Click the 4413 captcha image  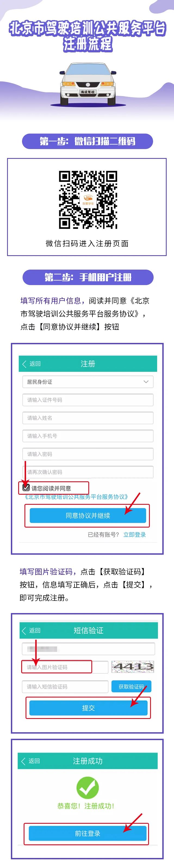(x=133, y=667)
